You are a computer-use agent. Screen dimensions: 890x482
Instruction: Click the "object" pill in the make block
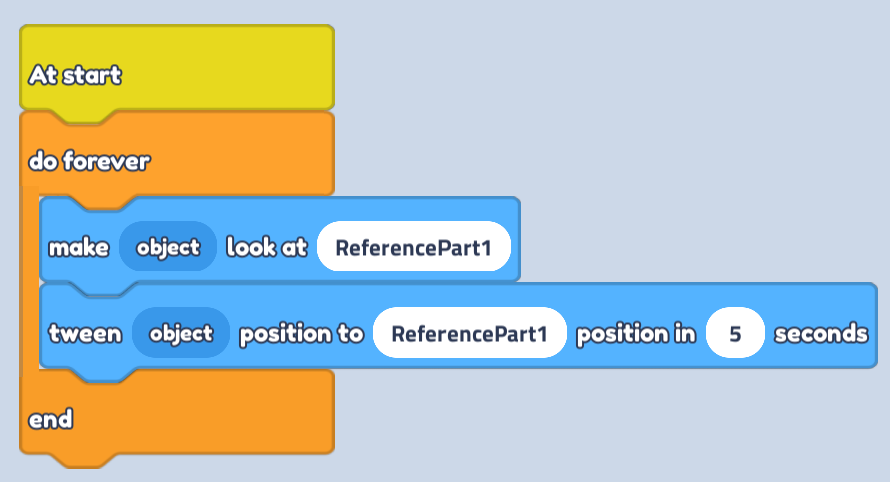click(x=168, y=247)
